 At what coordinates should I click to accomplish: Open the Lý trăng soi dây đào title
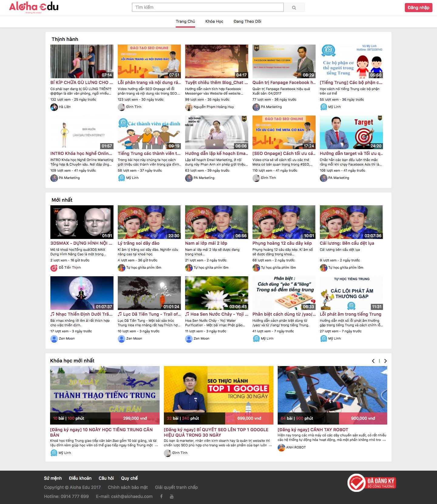point(138,243)
